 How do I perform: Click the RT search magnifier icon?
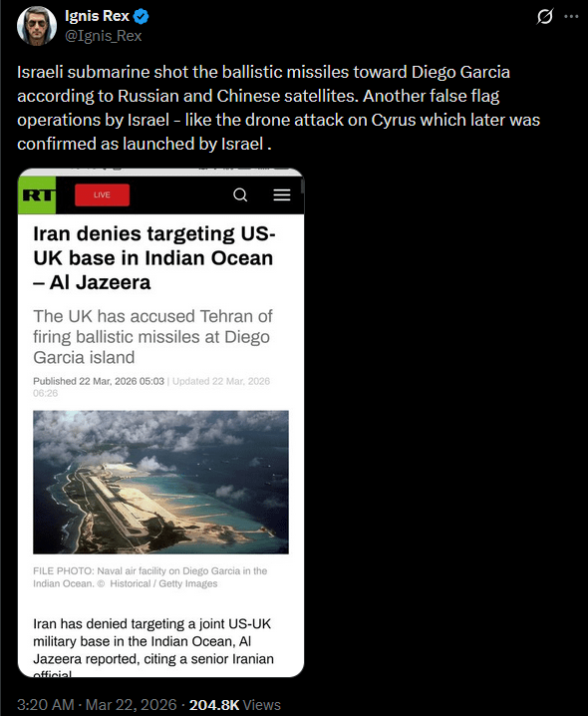tap(240, 195)
